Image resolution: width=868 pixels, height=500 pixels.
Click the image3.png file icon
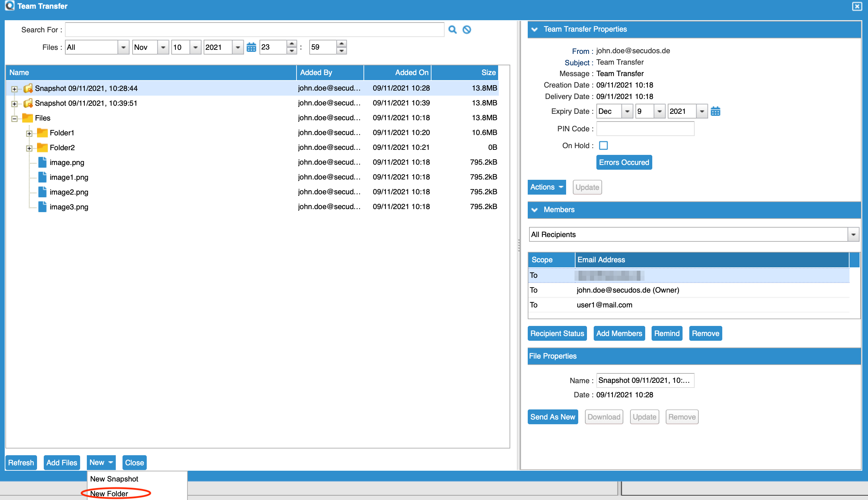pyautogui.click(x=42, y=207)
